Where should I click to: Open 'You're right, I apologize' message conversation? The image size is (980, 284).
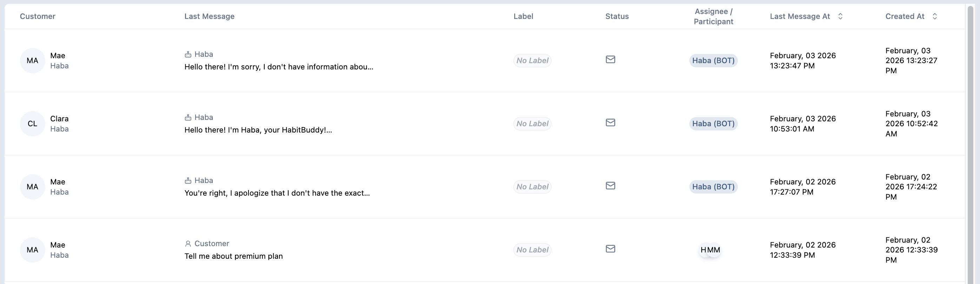(x=277, y=193)
